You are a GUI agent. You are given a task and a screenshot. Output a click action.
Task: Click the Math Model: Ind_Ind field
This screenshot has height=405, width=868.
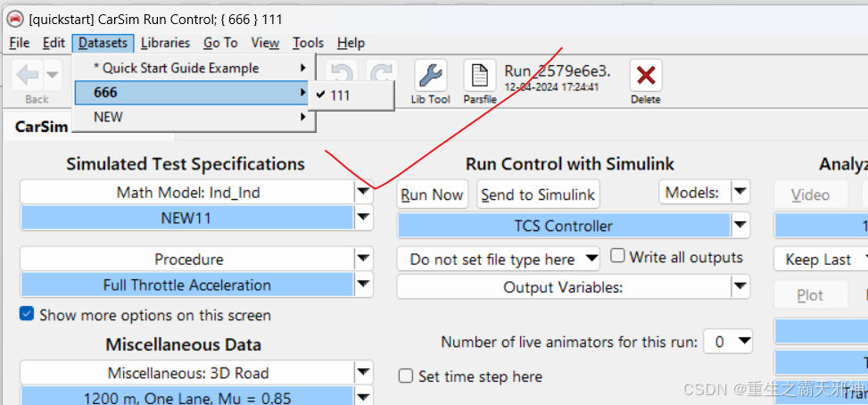(x=187, y=193)
